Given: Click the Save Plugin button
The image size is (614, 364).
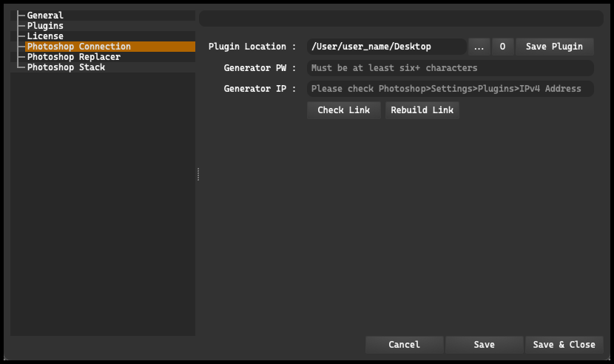Looking at the screenshot, I should tap(554, 47).
